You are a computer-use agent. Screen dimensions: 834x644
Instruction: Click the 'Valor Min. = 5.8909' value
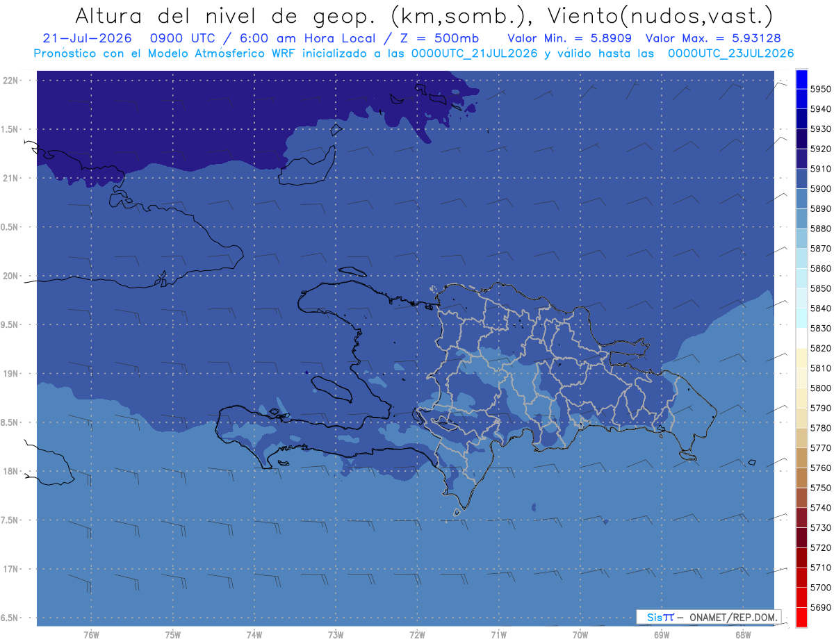[569, 38]
